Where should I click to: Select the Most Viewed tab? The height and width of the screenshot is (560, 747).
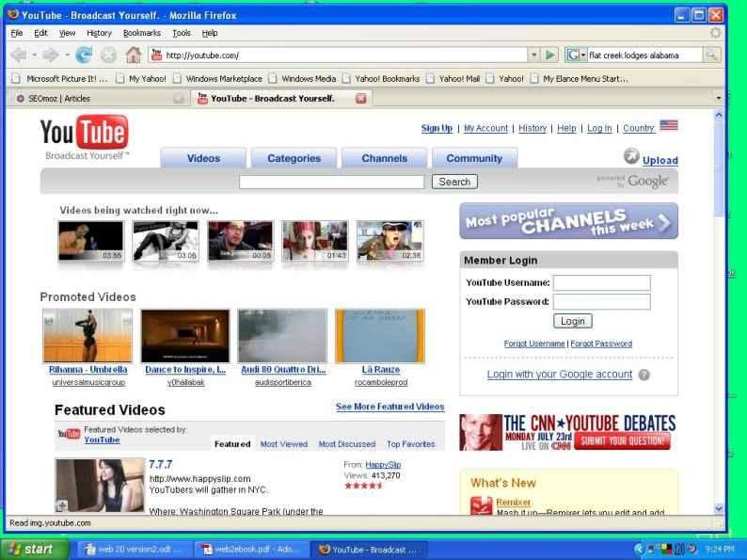click(x=283, y=444)
